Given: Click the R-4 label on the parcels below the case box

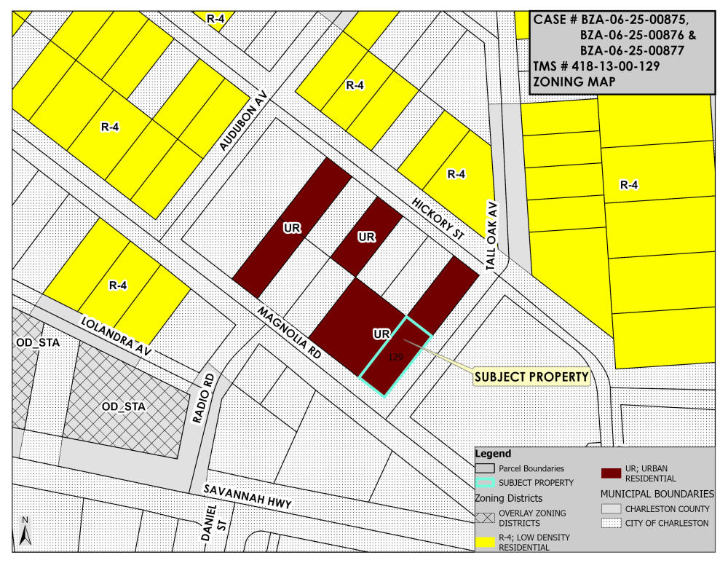Looking at the screenshot, I should coord(629,185).
